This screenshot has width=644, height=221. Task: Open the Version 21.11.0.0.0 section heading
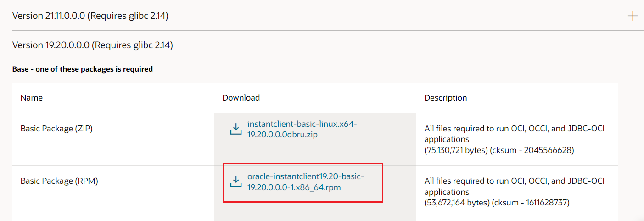[90, 16]
